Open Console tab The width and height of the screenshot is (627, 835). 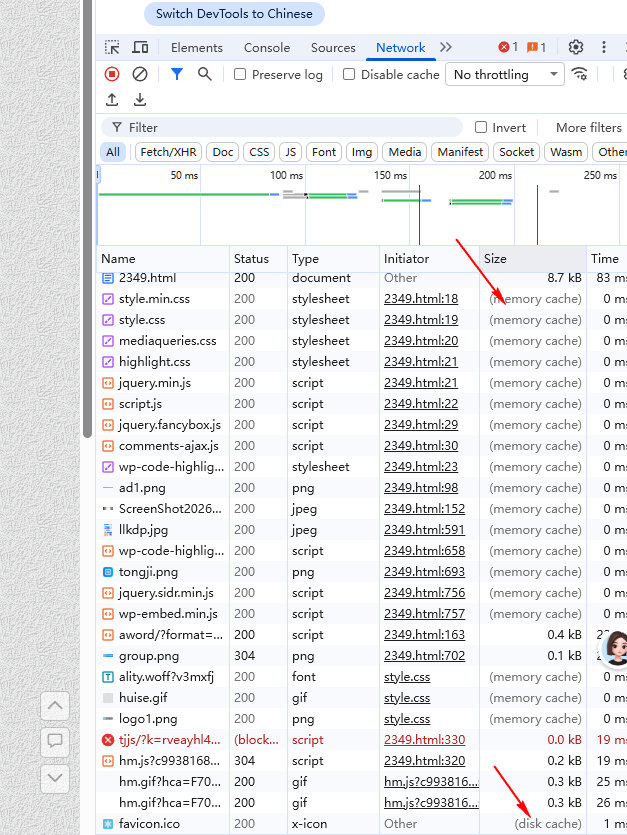click(x=267, y=47)
